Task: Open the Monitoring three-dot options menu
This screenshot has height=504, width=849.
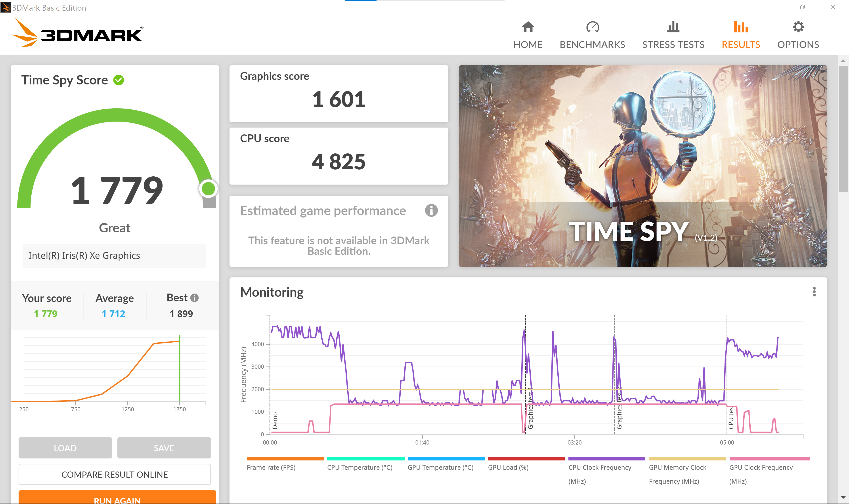Action: coord(814,292)
